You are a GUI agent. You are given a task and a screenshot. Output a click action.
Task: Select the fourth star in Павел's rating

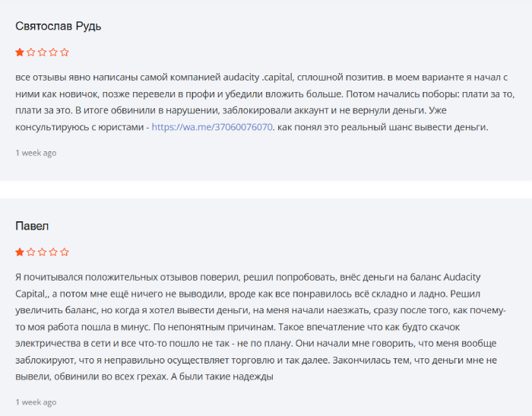point(53,252)
